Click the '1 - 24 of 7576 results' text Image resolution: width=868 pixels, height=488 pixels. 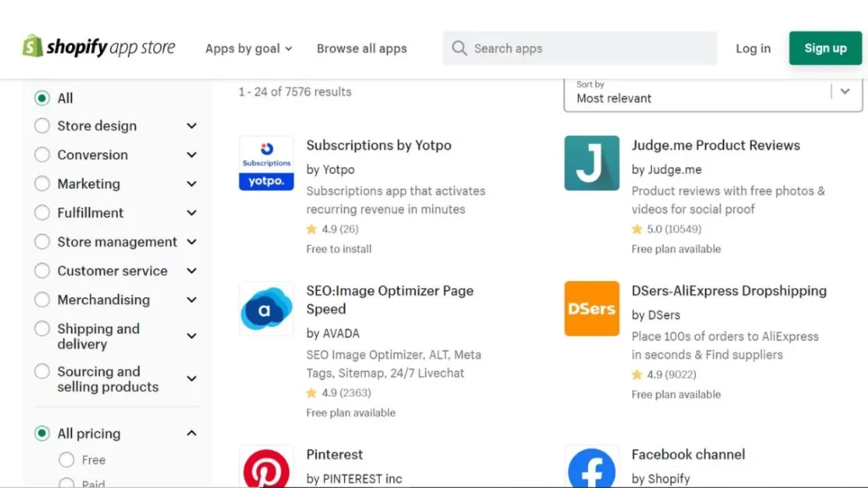click(295, 91)
